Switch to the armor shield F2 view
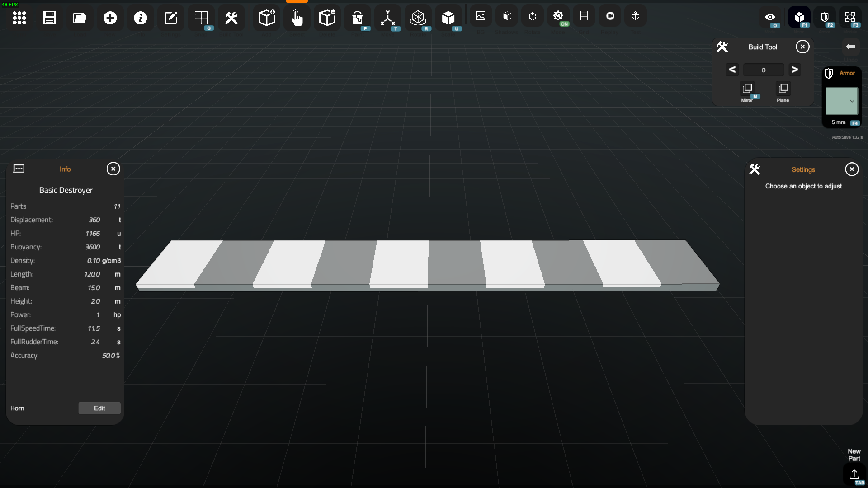 825,17
